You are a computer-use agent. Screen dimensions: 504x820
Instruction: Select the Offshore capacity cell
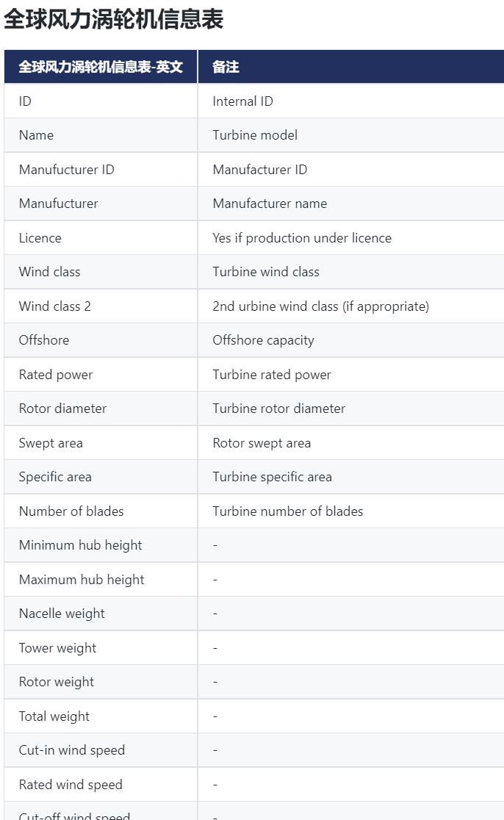(x=263, y=340)
